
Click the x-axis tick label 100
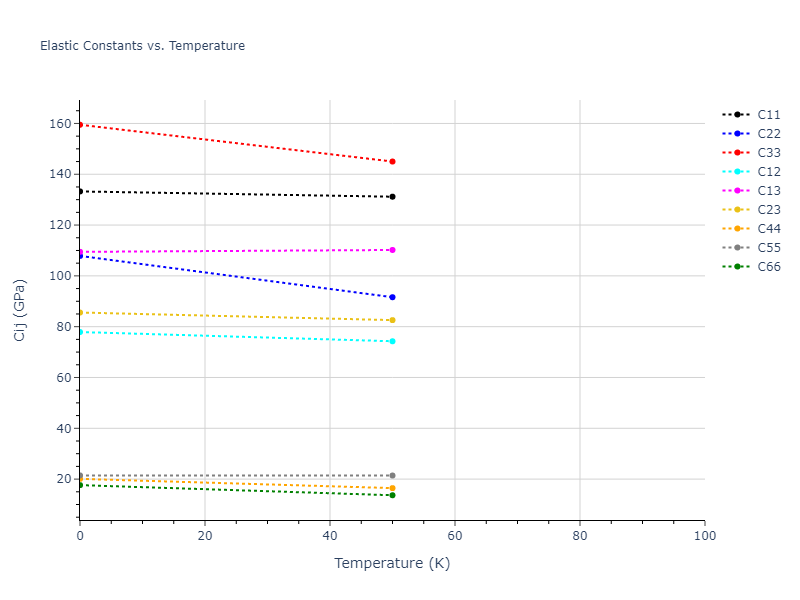coord(704,536)
